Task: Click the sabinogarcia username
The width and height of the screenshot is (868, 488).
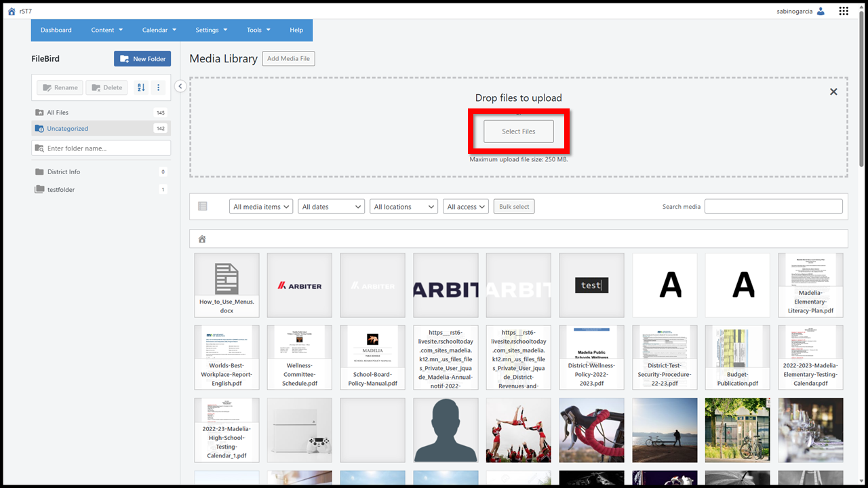Action: [795, 11]
